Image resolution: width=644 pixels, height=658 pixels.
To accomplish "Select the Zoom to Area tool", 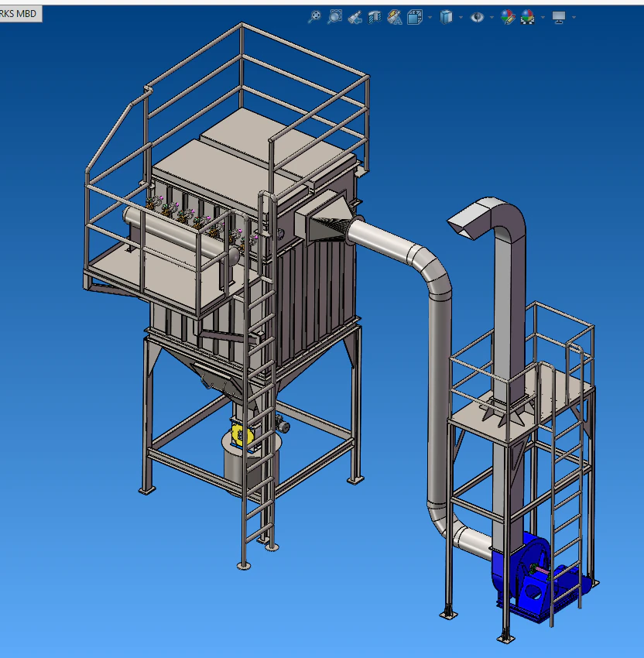I will pos(334,17).
